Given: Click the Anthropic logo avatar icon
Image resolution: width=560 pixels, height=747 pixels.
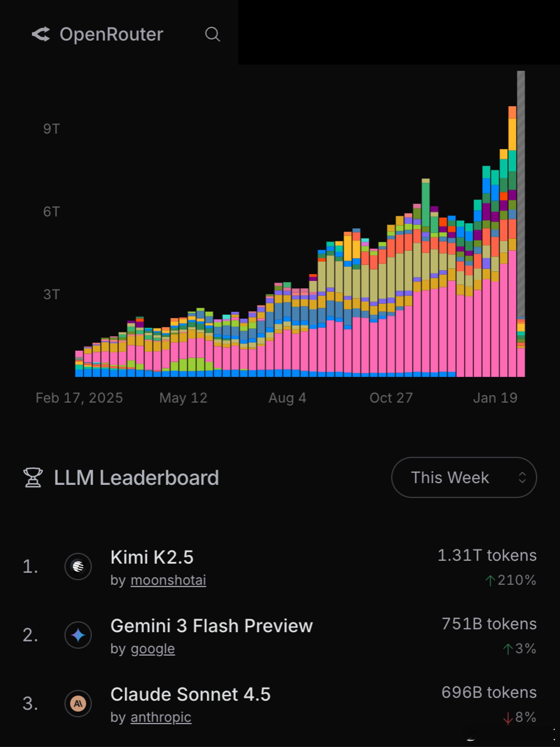Looking at the screenshot, I should point(78,703).
